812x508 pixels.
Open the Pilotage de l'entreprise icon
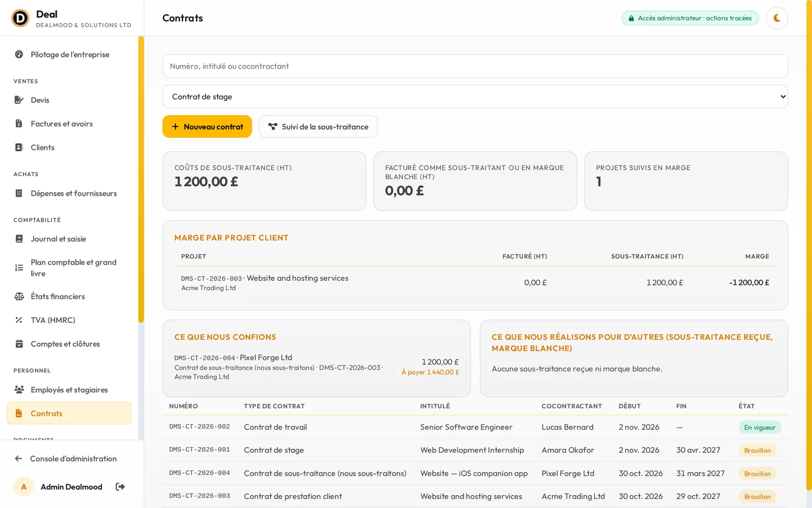pos(19,54)
